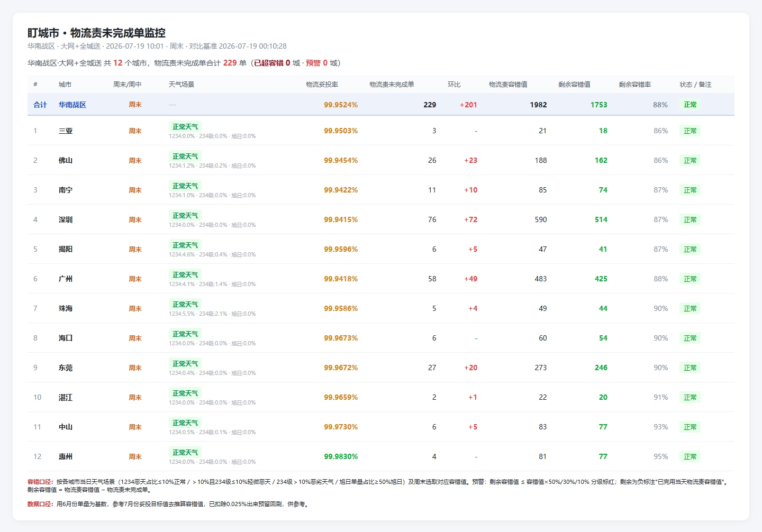Screen dimensions: 762x532
Task: Click the 环比 column header
Action: coord(454,85)
